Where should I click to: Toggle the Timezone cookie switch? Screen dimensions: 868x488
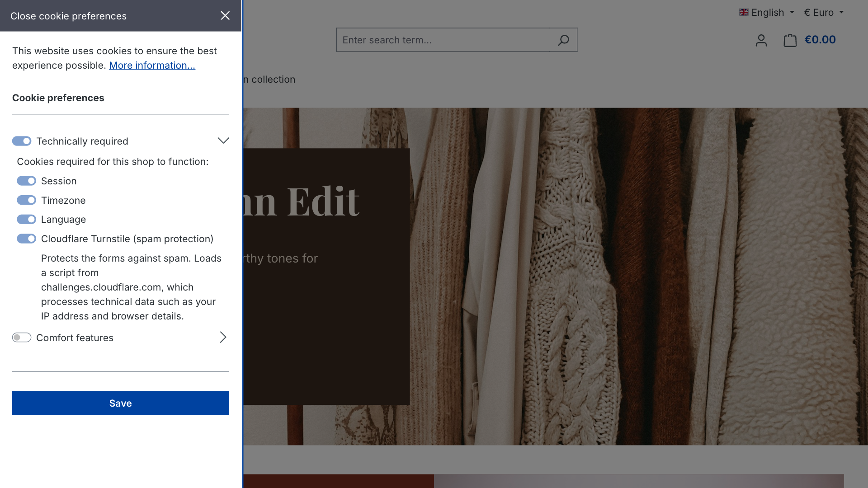point(27,200)
